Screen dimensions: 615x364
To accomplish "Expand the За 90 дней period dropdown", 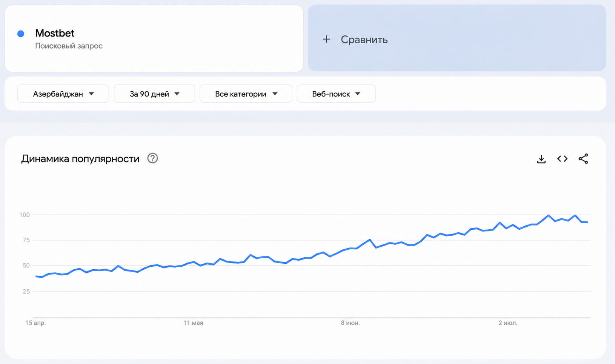I will [154, 94].
